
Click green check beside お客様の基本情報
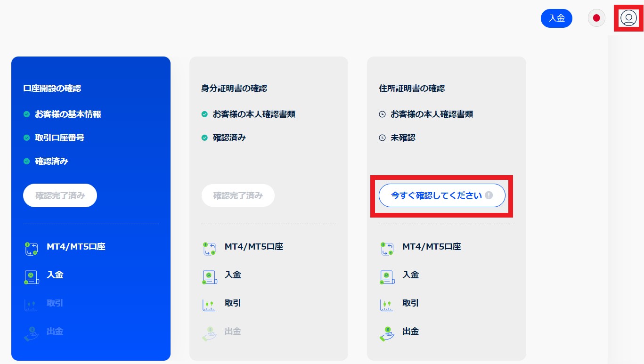pos(27,114)
